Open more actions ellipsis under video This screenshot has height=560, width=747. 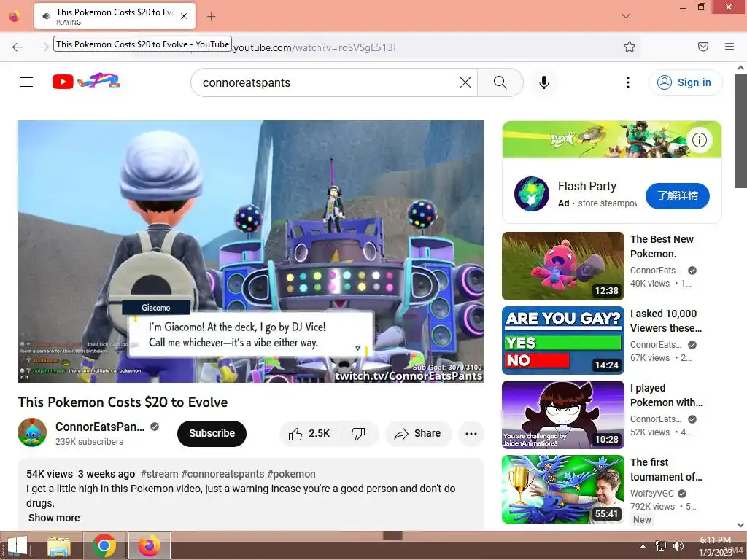click(471, 433)
